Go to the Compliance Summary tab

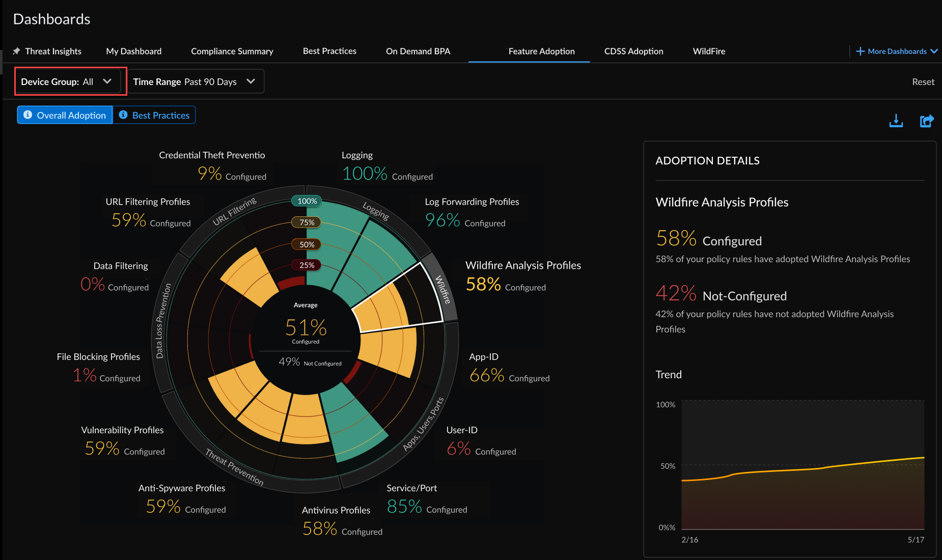[x=232, y=51]
